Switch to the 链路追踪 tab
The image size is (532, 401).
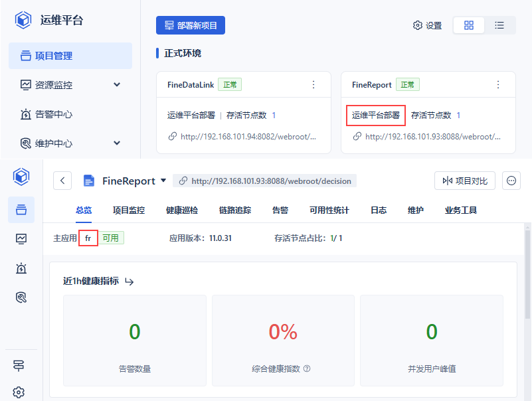[235, 210]
